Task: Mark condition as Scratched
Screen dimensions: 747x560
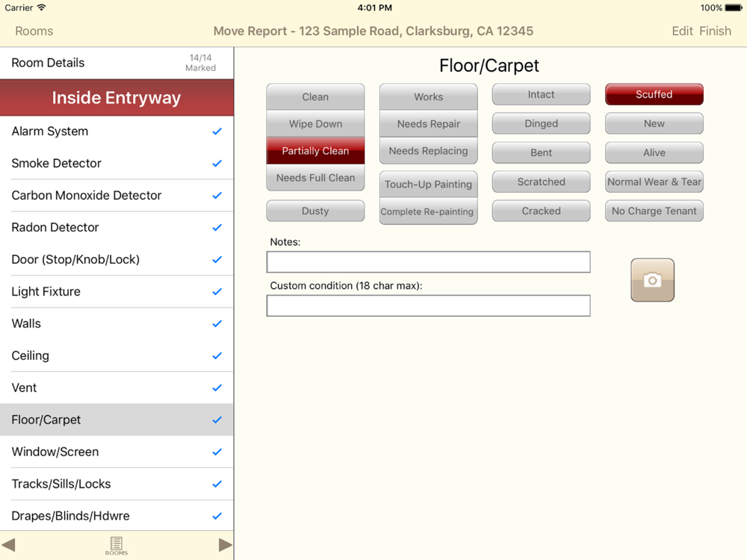Action: click(541, 181)
